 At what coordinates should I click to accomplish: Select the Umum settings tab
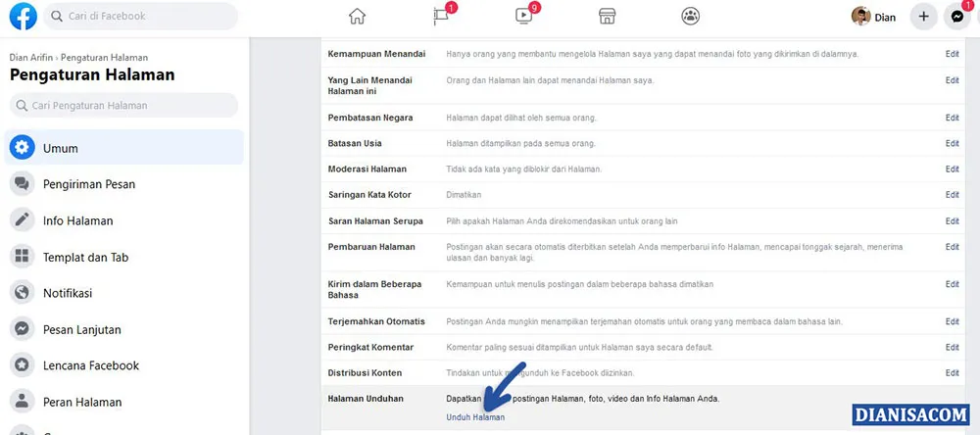(x=123, y=148)
